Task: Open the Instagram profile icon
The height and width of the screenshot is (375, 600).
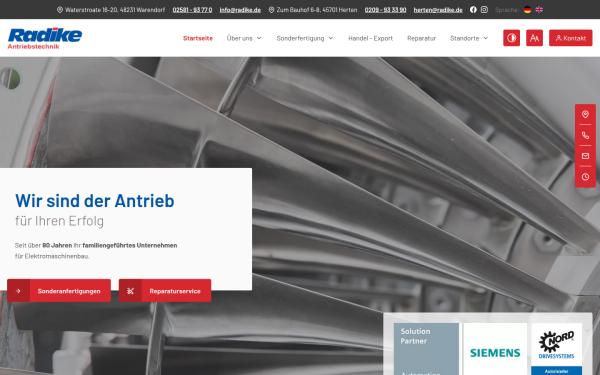Action: pos(484,10)
